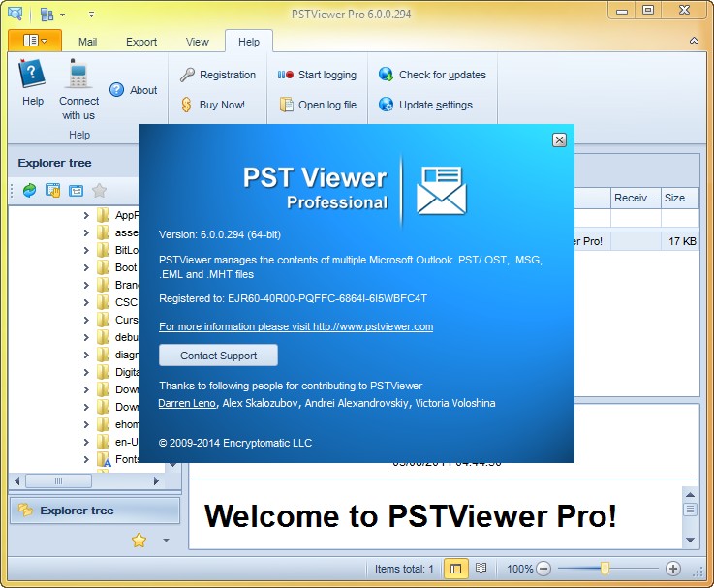The height and width of the screenshot is (588, 714).
Task: Close the About dialog with X
Action: [559, 139]
